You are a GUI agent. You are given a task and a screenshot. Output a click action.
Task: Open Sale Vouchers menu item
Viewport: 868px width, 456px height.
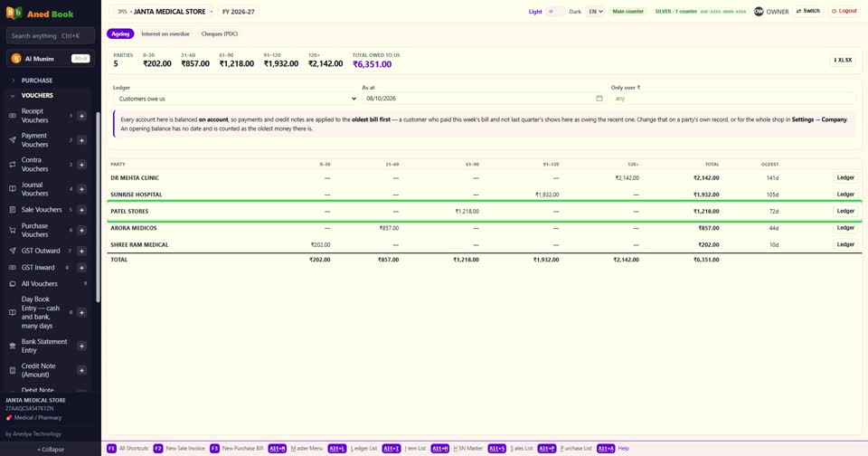point(42,210)
